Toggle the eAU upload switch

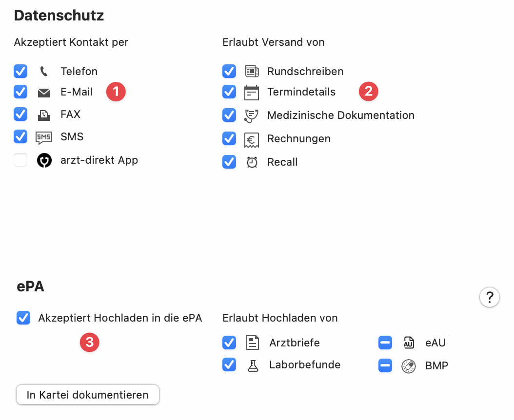385,343
